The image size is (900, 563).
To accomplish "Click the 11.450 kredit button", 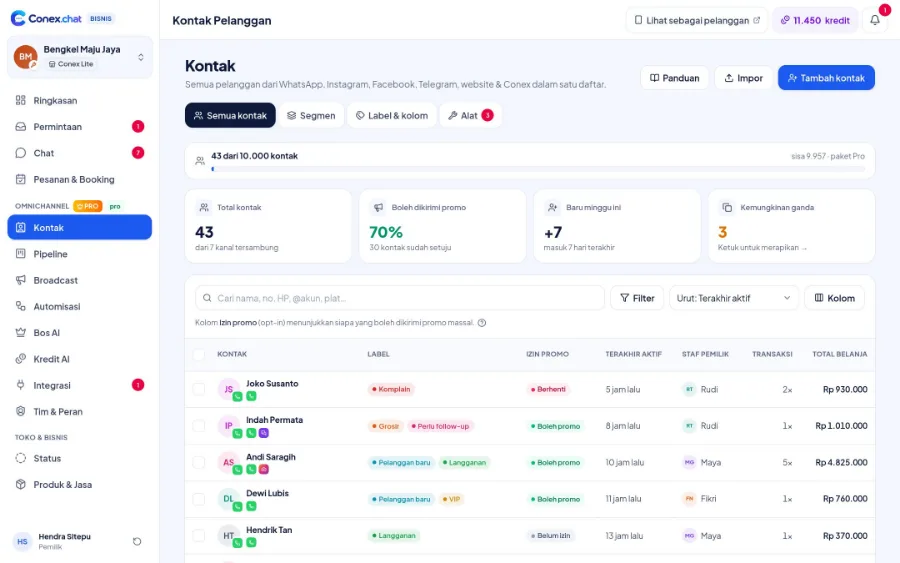I will [815, 20].
